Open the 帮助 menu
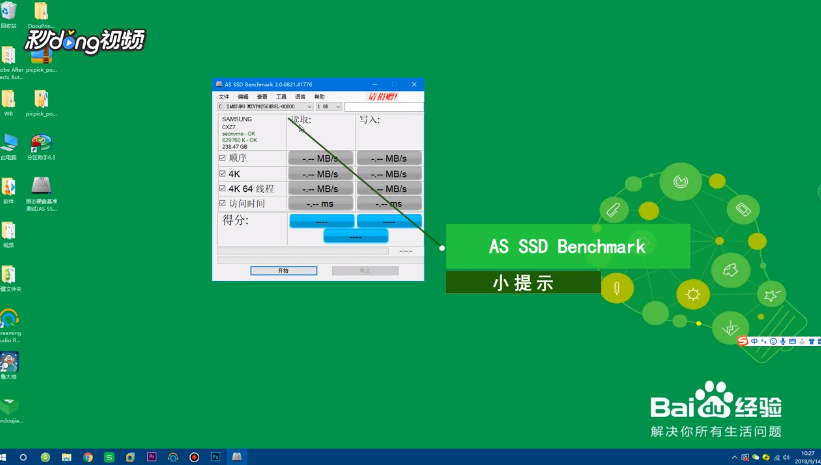This screenshot has width=821, height=465. pos(319,97)
